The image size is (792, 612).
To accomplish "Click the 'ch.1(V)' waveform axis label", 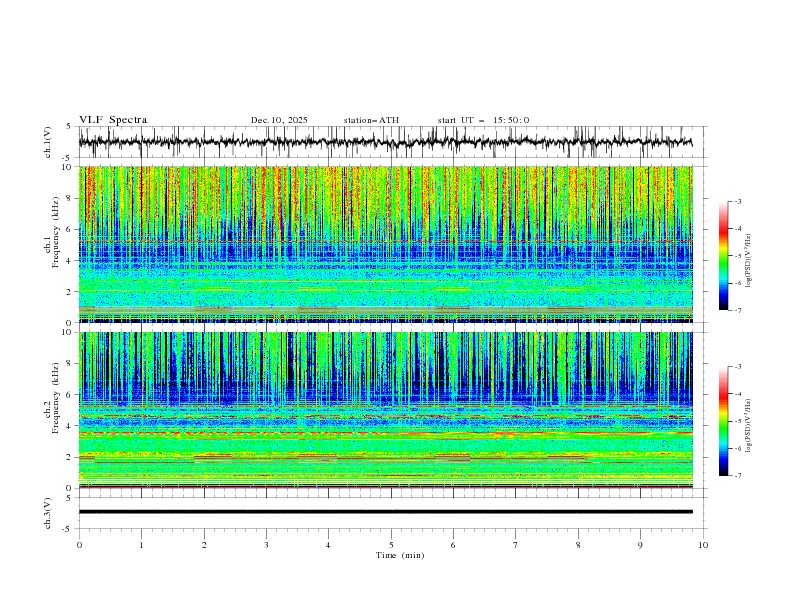I will pos(48,142).
